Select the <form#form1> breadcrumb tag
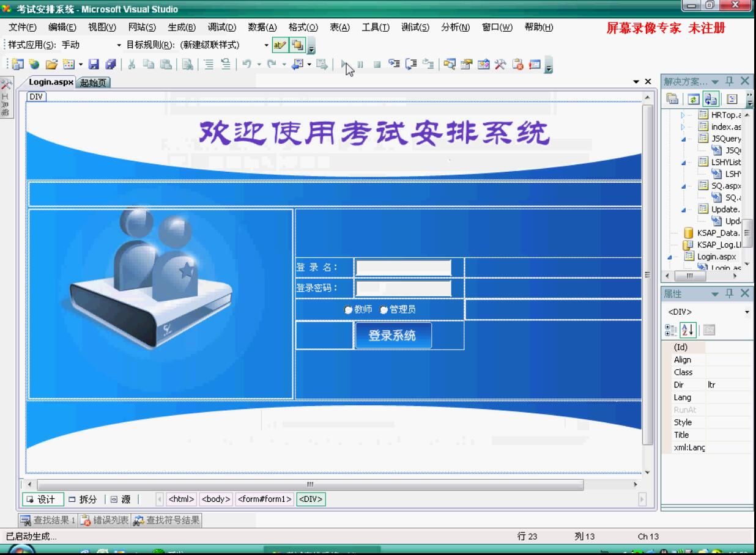 tap(265, 499)
